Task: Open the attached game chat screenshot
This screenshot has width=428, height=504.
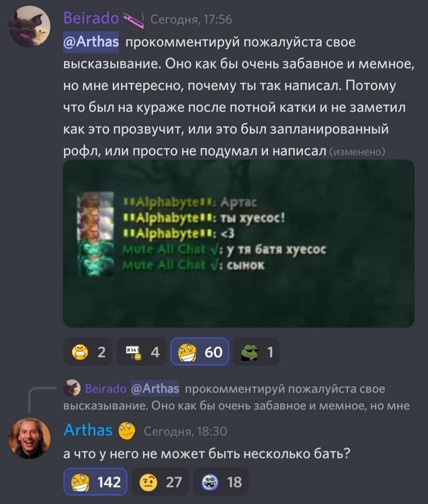Action: 239,243
